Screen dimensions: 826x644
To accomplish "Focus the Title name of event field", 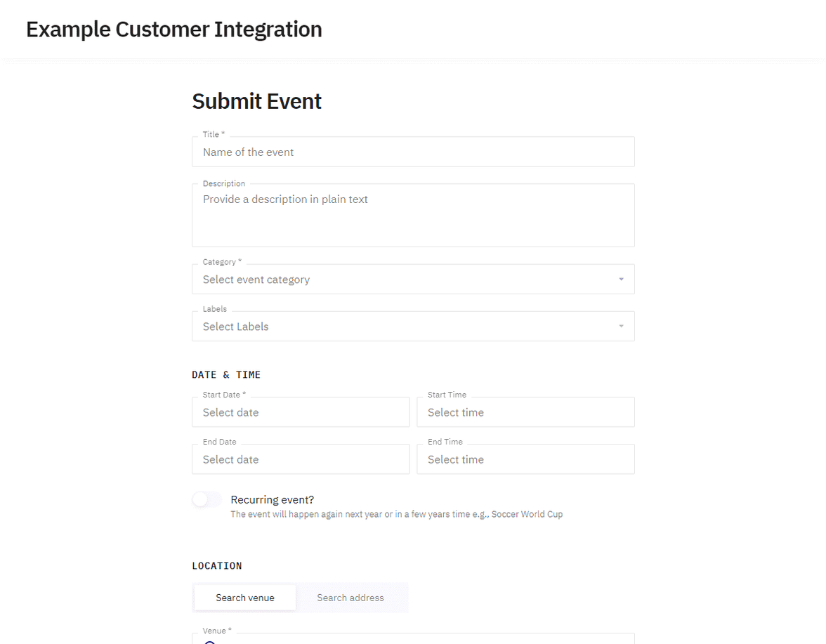I will tap(413, 152).
